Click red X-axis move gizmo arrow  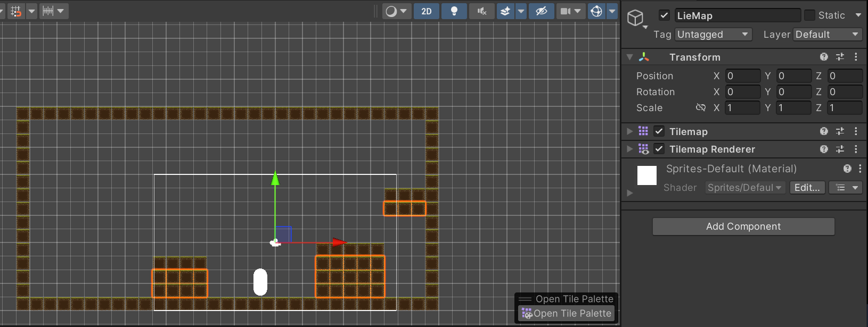point(340,242)
